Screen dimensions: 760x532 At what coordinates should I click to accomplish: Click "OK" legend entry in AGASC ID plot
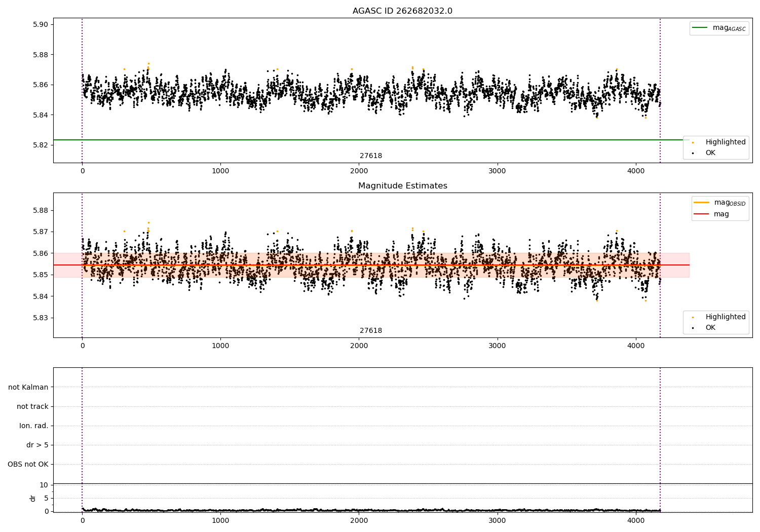pyautogui.click(x=710, y=153)
